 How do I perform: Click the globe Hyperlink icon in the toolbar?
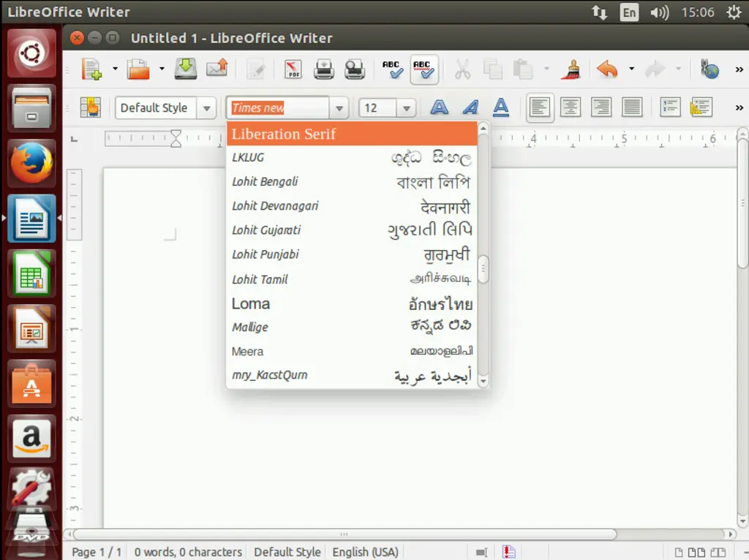pos(710,69)
